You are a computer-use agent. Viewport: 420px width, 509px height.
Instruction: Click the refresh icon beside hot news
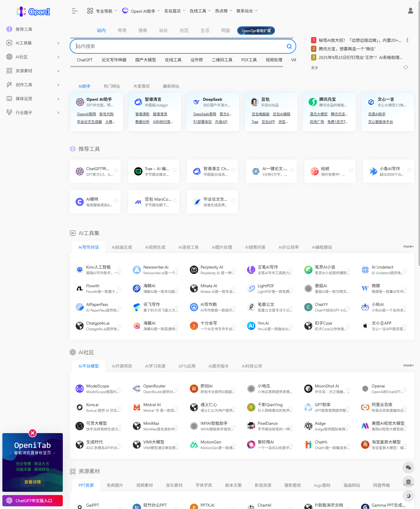405,67
